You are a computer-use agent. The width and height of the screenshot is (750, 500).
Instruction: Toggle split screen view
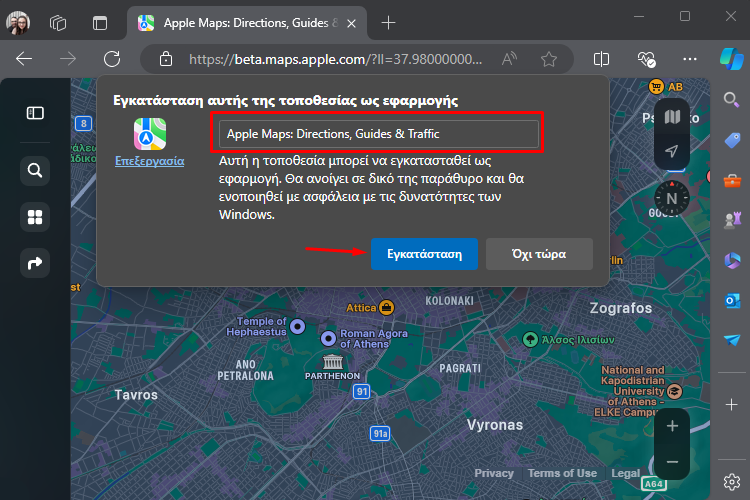601,59
